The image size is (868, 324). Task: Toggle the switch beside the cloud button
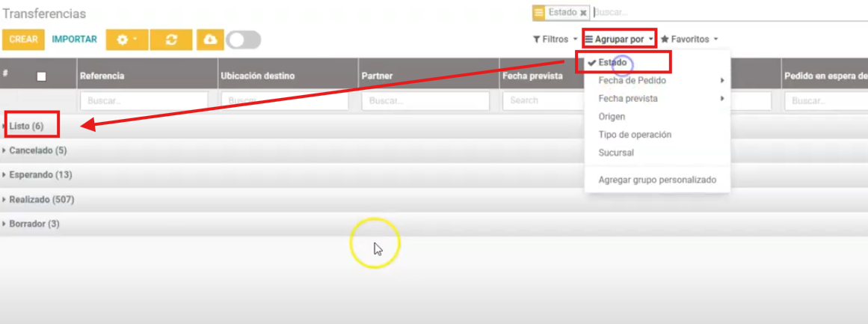[244, 40]
